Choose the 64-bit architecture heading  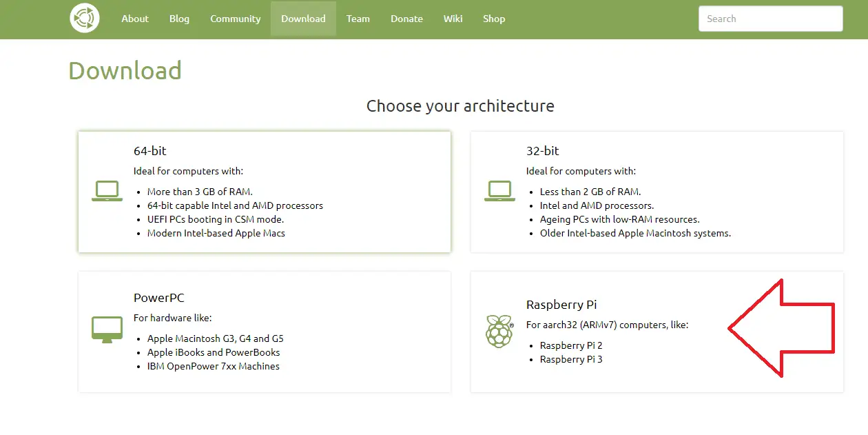[x=150, y=150]
